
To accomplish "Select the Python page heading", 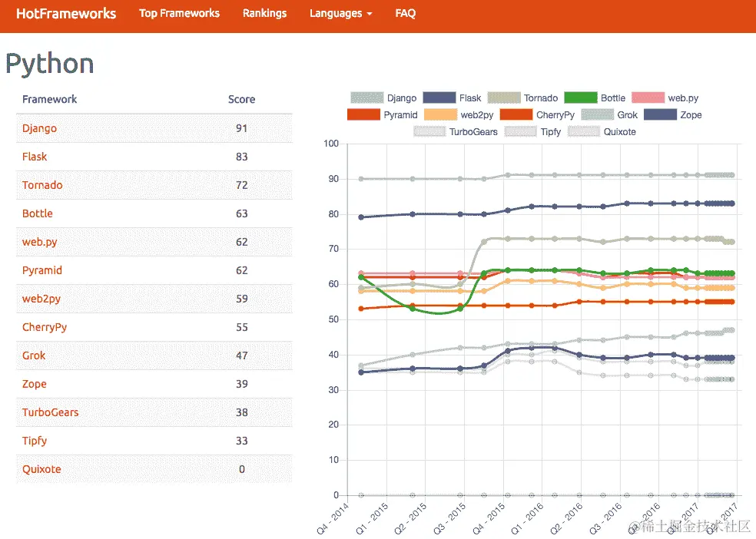I will [x=50, y=64].
